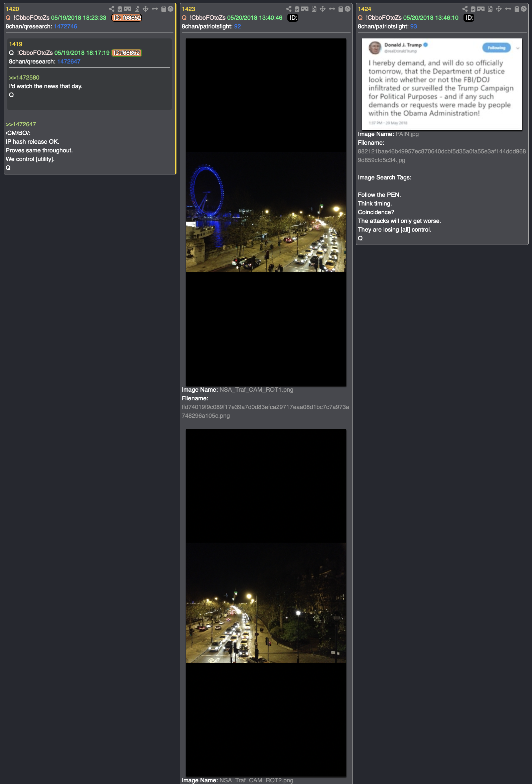The width and height of the screenshot is (532, 784).
Task: Click the 'Image Search Tags:' label
Action: (385, 177)
